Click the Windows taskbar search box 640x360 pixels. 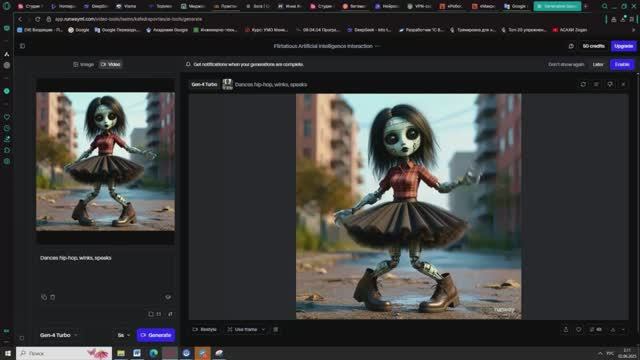point(64,353)
